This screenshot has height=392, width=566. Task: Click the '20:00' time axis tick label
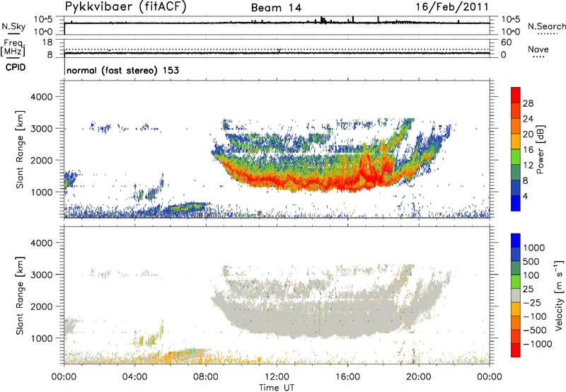coord(419,377)
